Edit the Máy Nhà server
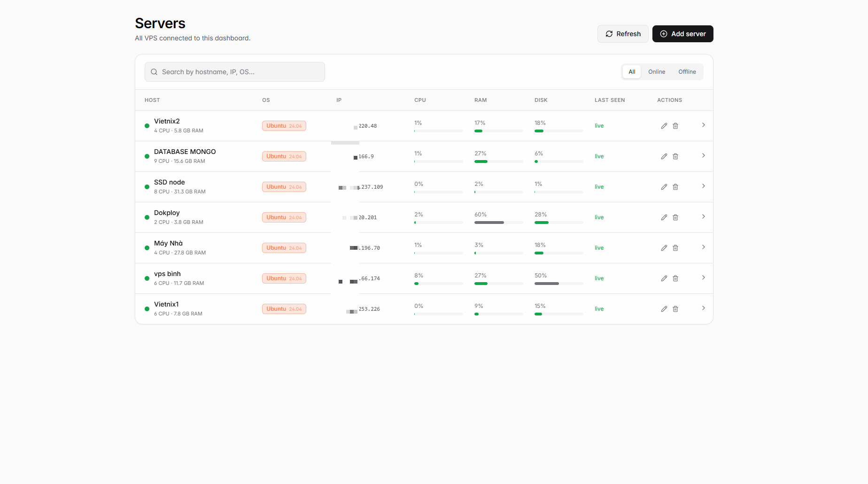868x484 pixels. click(664, 248)
